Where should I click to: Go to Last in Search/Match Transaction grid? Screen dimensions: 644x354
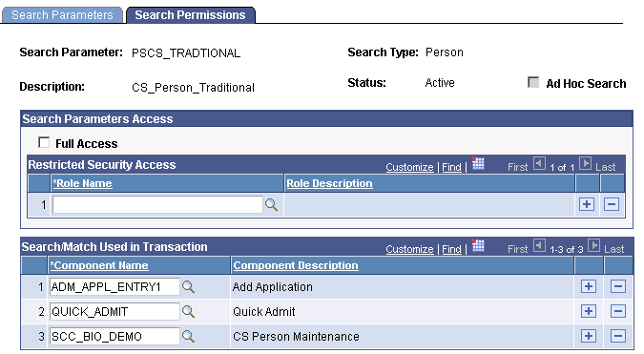(x=614, y=249)
